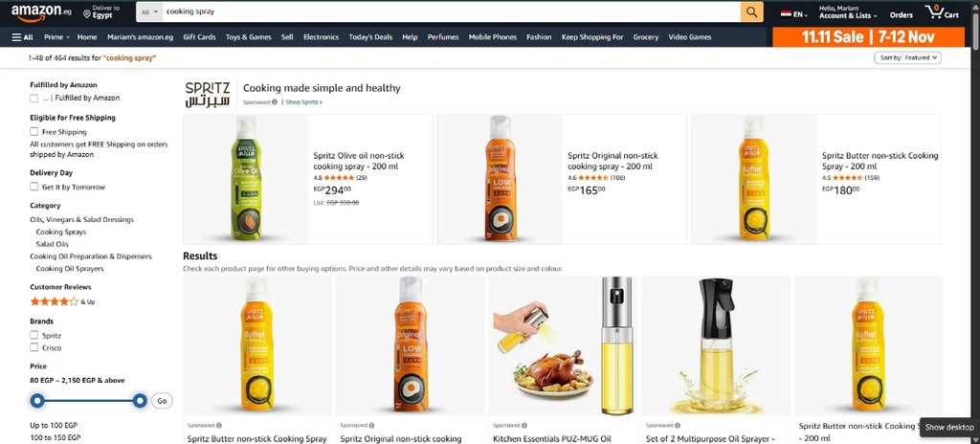Open Today's Deals in navigation bar
980x444 pixels.
[370, 37]
